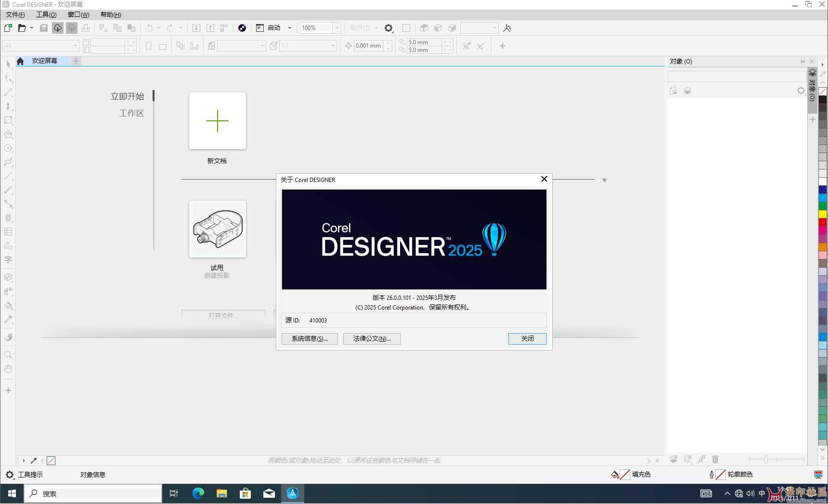
Task: Expand the Open folder dropdown arrow
Action: point(32,28)
